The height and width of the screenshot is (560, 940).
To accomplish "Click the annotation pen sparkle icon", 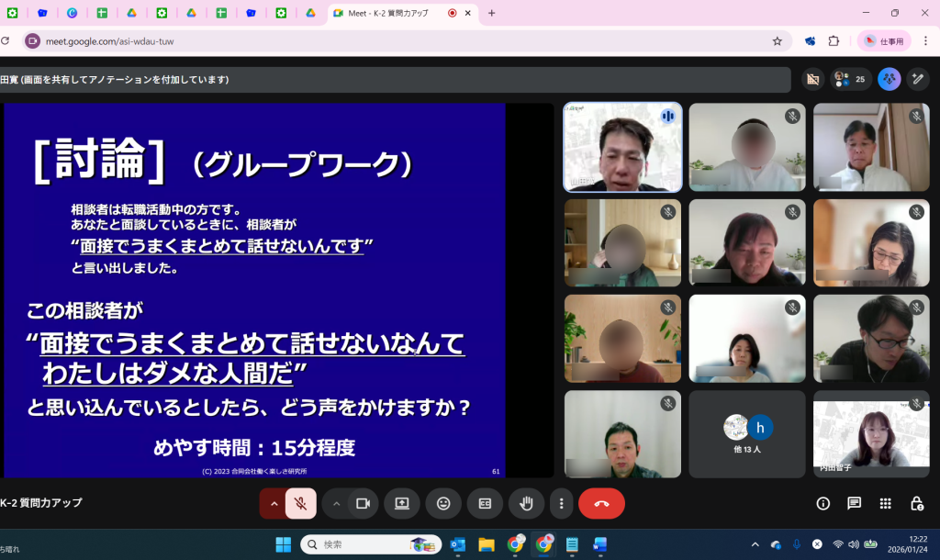I will pyautogui.click(x=917, y=80).
